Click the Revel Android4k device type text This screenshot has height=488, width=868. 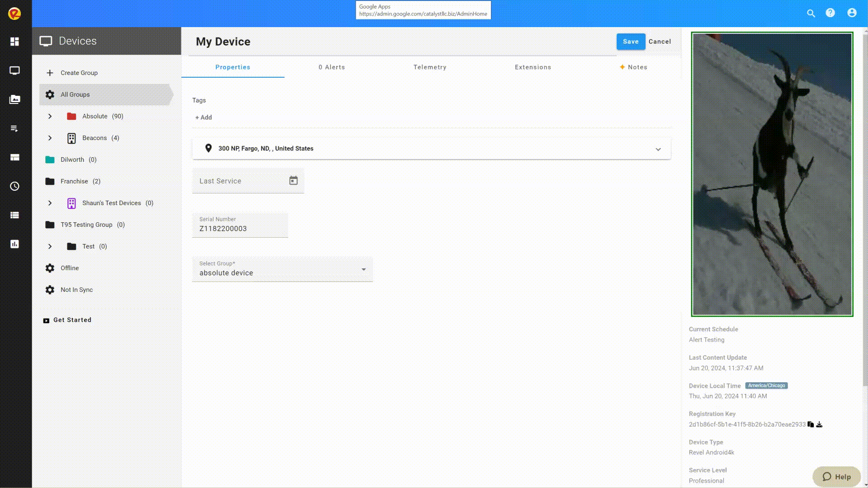pyautogui.click(x=712, y=452)
